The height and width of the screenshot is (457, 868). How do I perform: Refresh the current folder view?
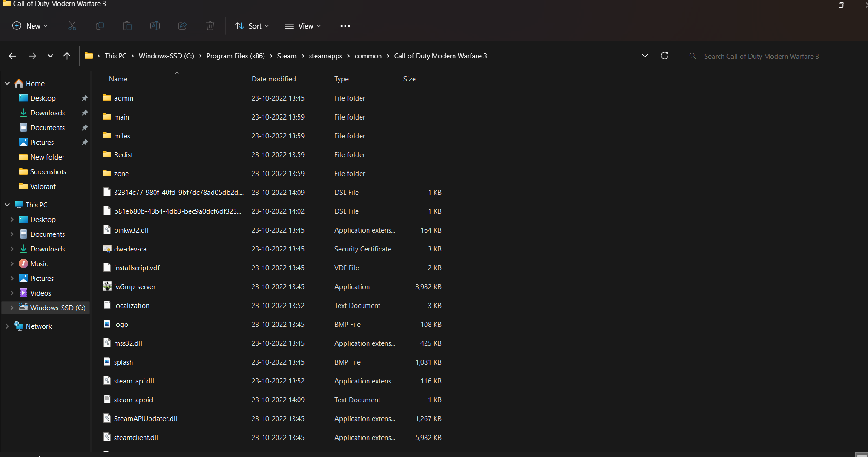[665, 56]
